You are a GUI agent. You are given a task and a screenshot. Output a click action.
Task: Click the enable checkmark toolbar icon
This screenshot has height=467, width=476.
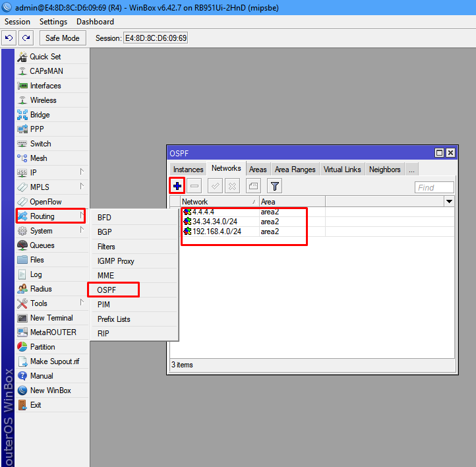tap(215, 186)
